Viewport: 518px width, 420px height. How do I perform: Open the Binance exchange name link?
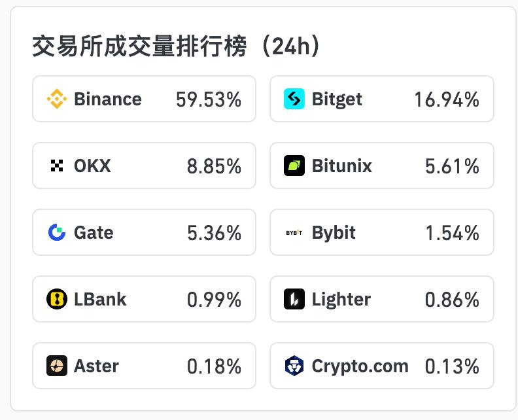[x=108, y=99]
